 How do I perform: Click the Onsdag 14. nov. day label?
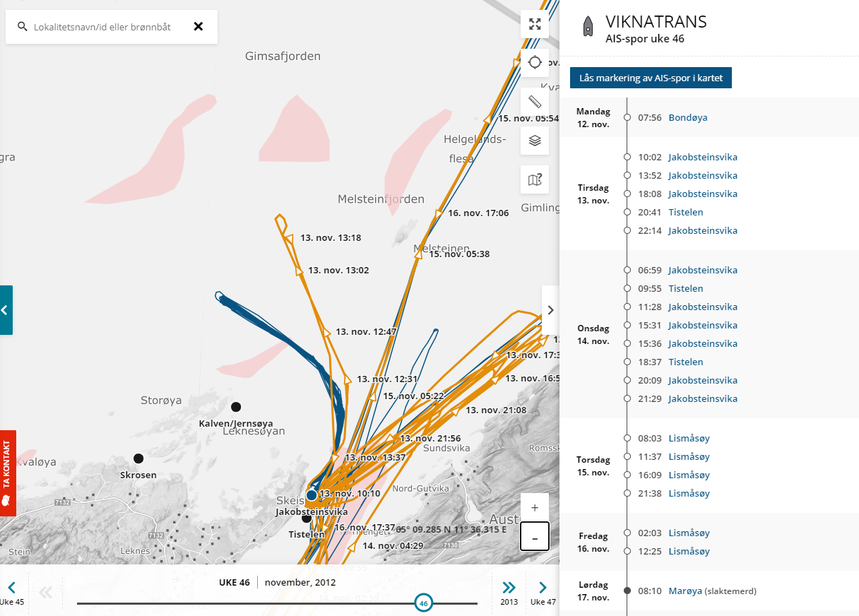(593, 335)
